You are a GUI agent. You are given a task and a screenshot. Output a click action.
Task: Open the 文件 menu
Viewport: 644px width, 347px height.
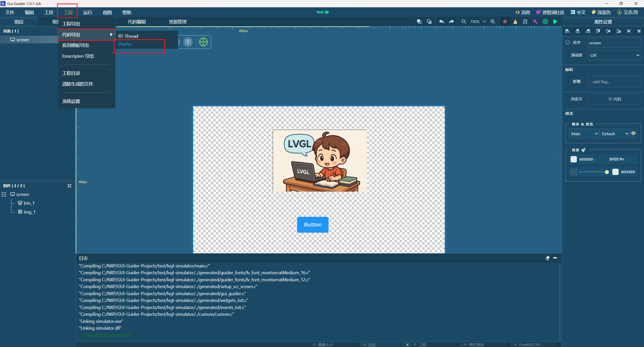click(10, 12)
